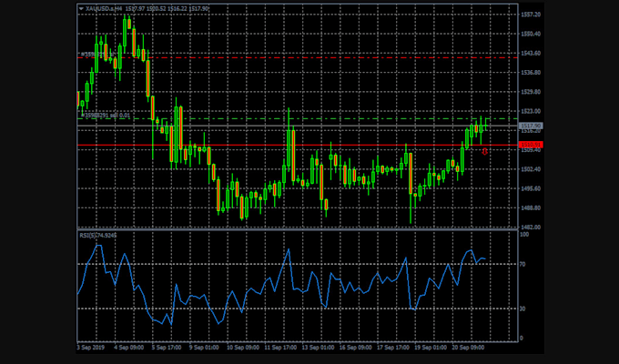Select the XAUUSD.s,H4 chart title text
This screenshot has height=364, width=619.
[104, 8]
